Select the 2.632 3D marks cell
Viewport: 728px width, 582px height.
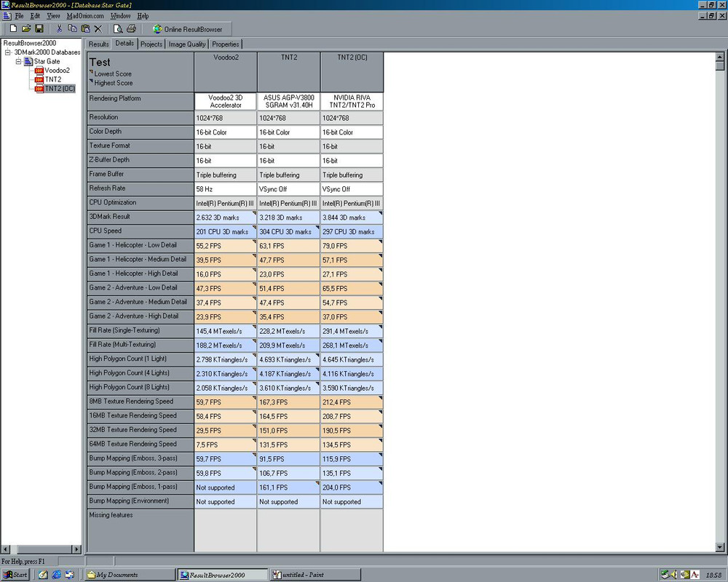coord(226,218)
